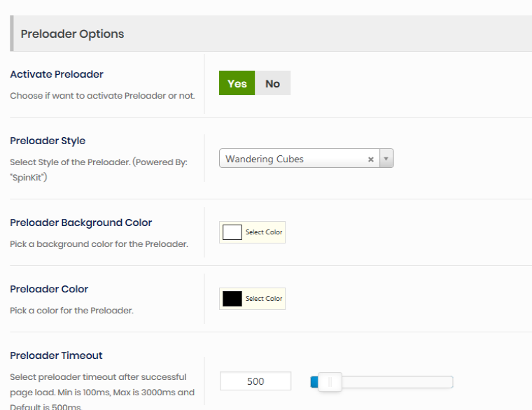Click the Preloader Timeout label
The height and width of the screenshot is (410, 532).
coord(56,355)
